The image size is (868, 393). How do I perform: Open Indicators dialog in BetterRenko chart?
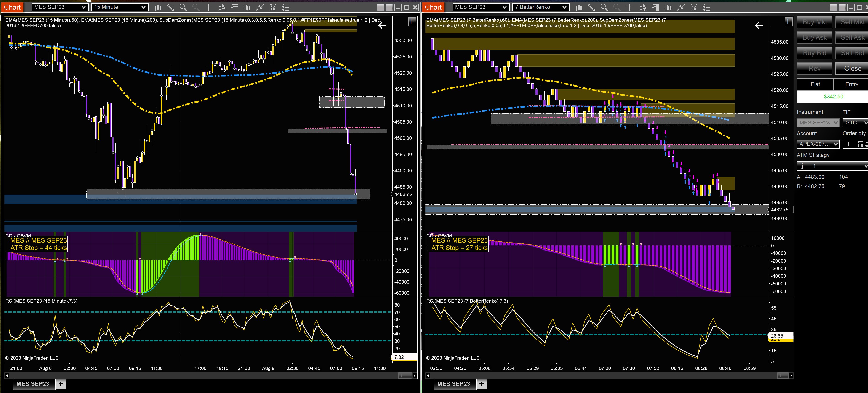coord(681,7)
